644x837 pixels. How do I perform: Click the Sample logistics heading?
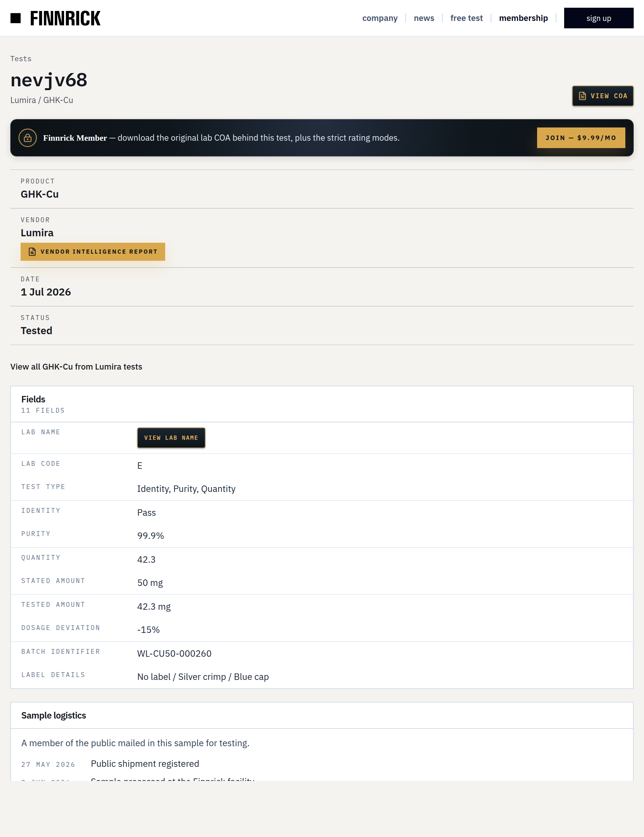[54, 716]
